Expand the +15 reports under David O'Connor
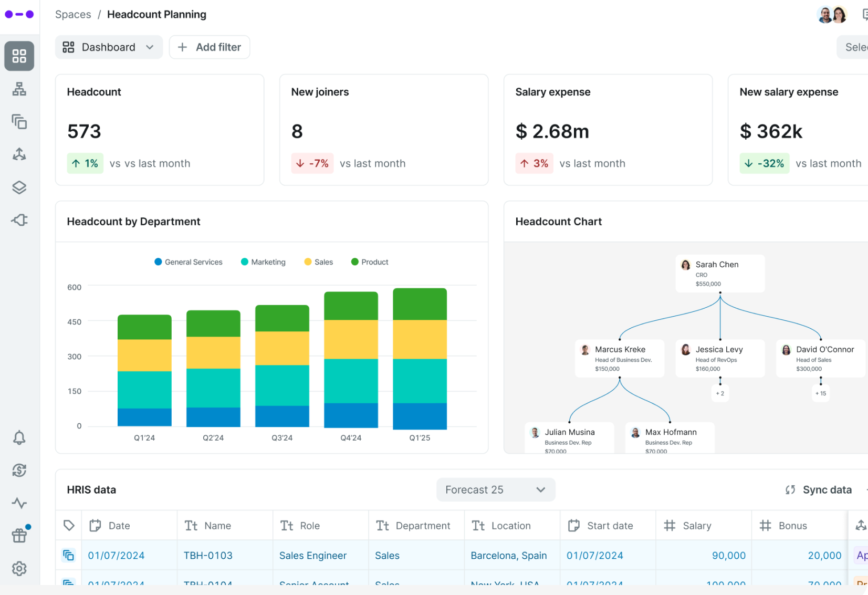The image size is (868, 595). [821, 393]
